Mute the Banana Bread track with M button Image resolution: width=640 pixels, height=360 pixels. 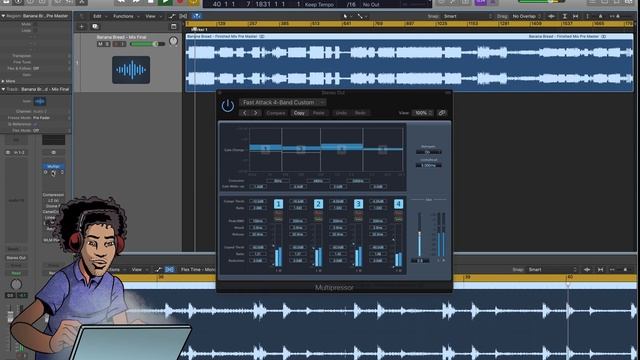coord(100,44)
